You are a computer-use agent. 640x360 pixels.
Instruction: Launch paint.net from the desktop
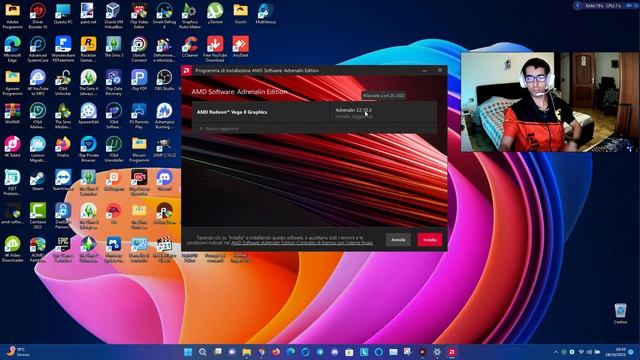(x=88, y=14)
